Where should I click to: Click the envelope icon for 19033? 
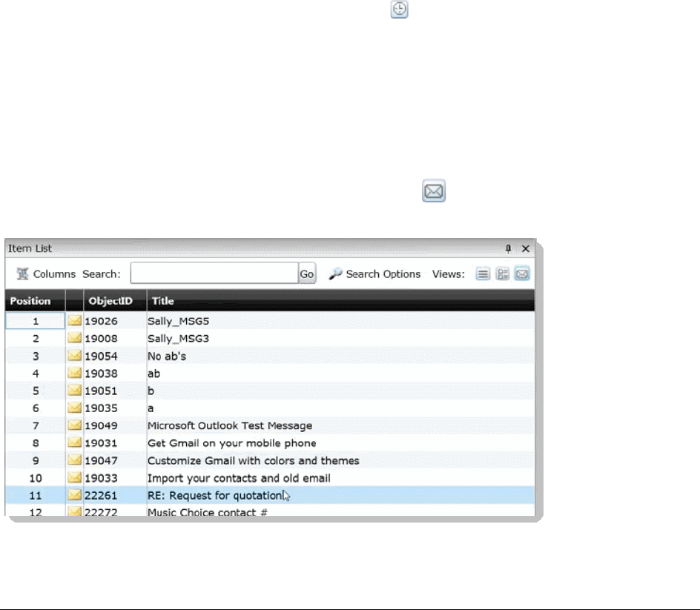pyautogui.click(x=75, y=478)
